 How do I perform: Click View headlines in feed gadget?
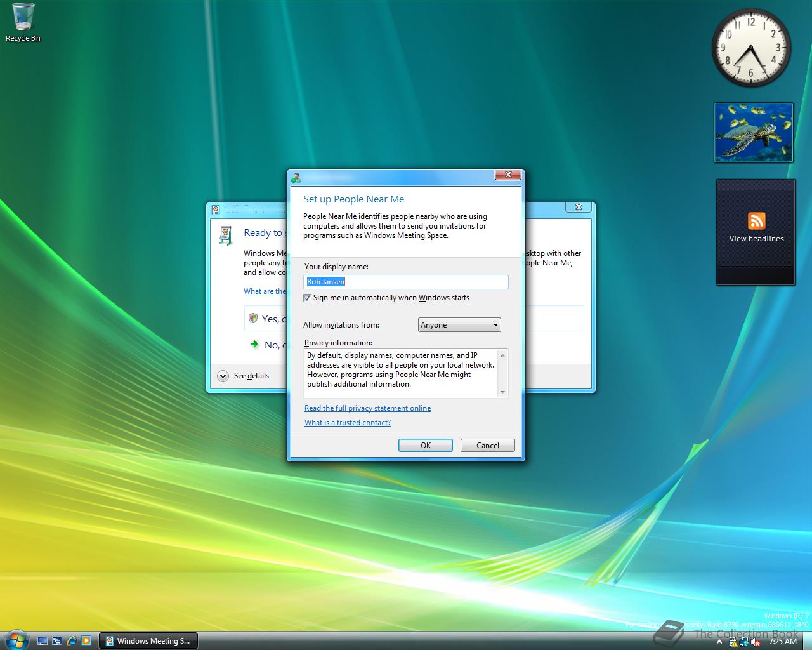click(x=756, y=239)
